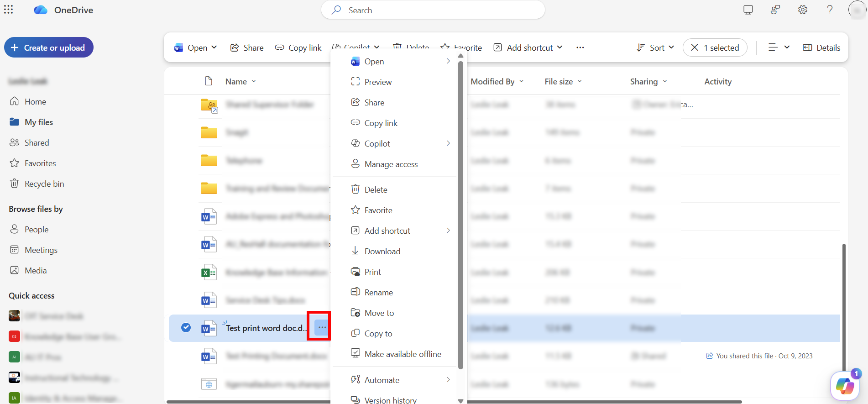Screen dimensions: 868x404
Task: Open the settings gear icon
Action: (803, 10)
